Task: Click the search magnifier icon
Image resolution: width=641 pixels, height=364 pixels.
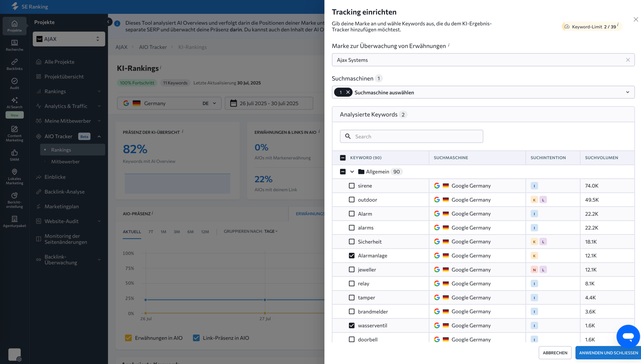Action: click(348, 136)
